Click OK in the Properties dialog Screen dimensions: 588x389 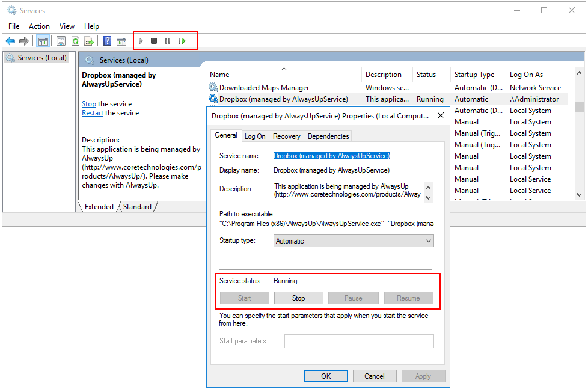tap(326, 376)
